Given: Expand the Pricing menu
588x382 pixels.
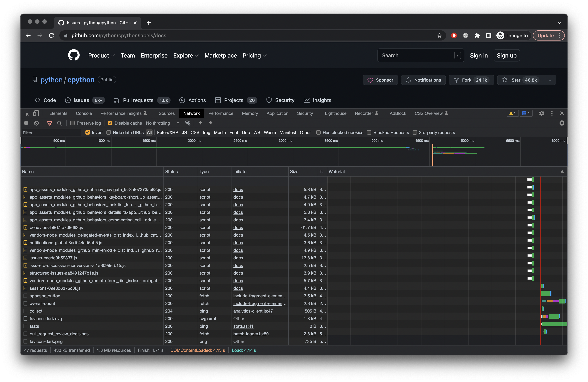Looking at the screenshot, I should point(255,56).
